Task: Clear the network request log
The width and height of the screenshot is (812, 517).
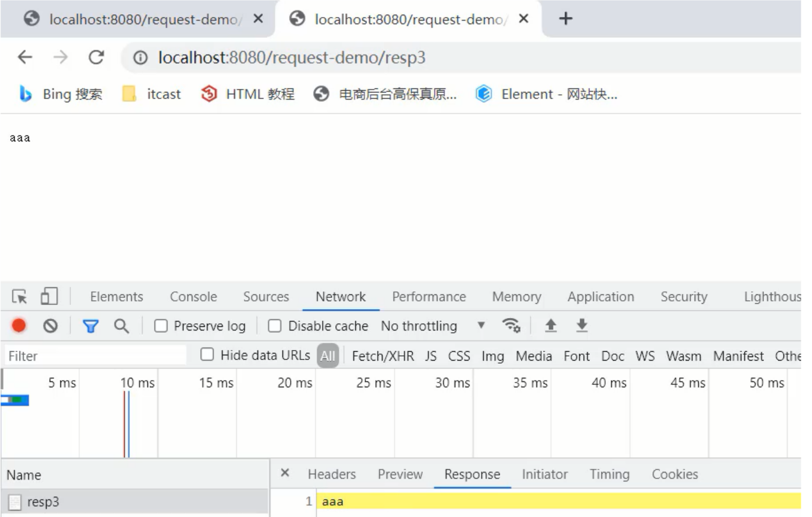Action: click(x=51, y=326)
